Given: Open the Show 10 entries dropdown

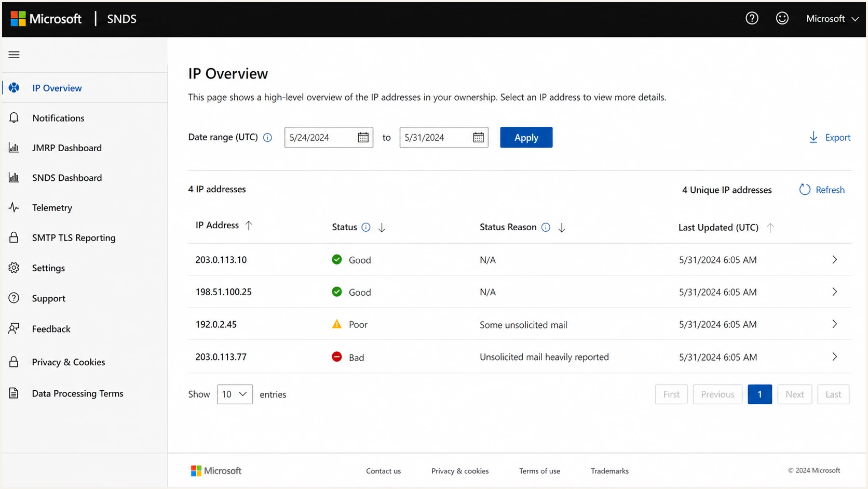Looking at the screenshot, I should (x=235, y=394).
